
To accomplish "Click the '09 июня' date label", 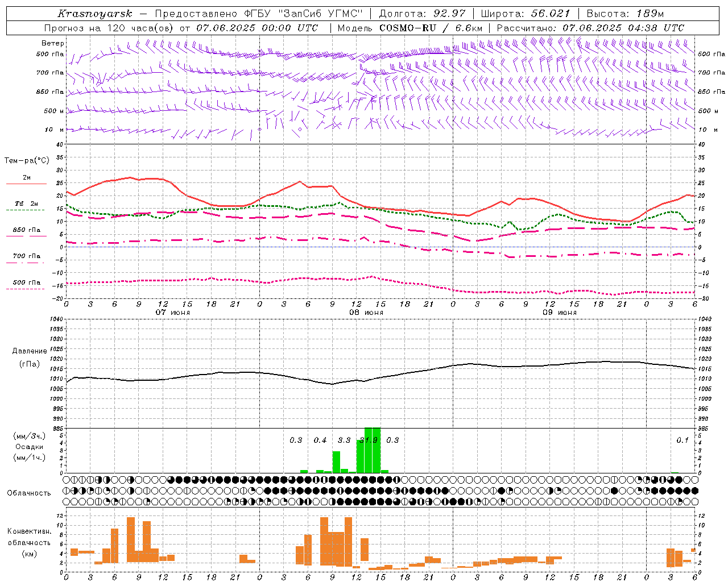I will point(560,313).
